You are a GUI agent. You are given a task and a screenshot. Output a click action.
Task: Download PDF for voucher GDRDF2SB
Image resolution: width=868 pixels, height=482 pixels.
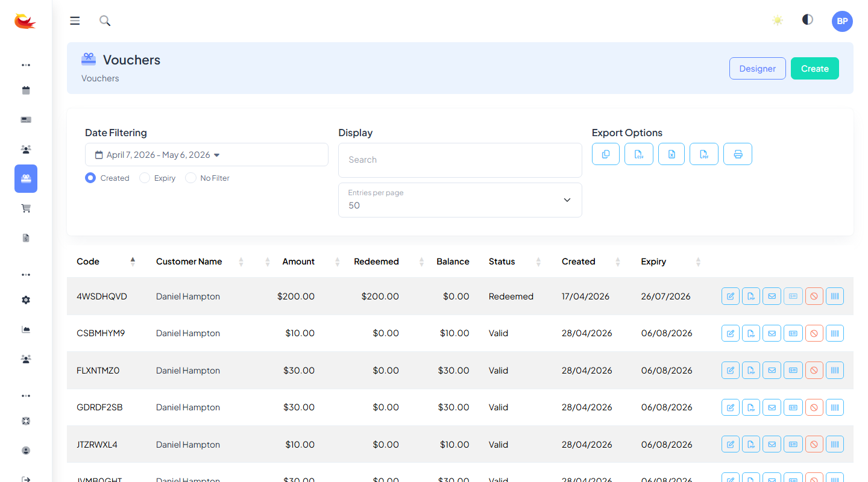click(751, 407)
